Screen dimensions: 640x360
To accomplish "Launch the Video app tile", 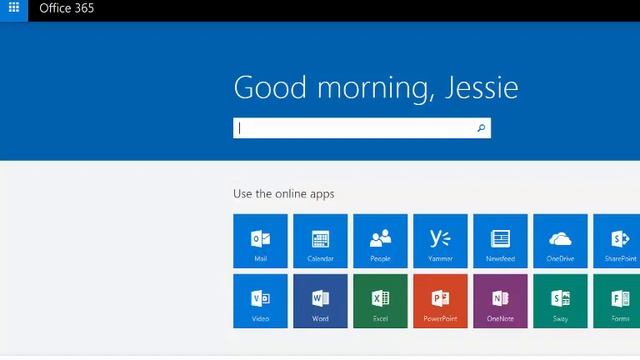I will (x=260, y=301).
